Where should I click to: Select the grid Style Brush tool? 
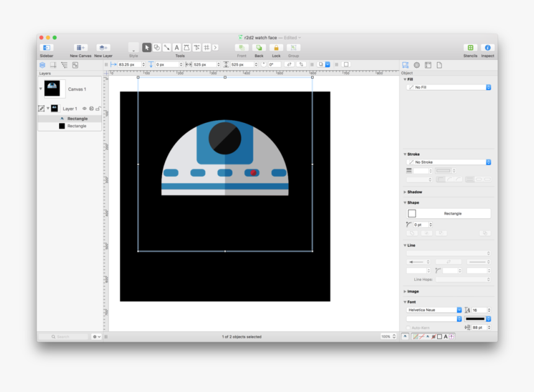206,48
